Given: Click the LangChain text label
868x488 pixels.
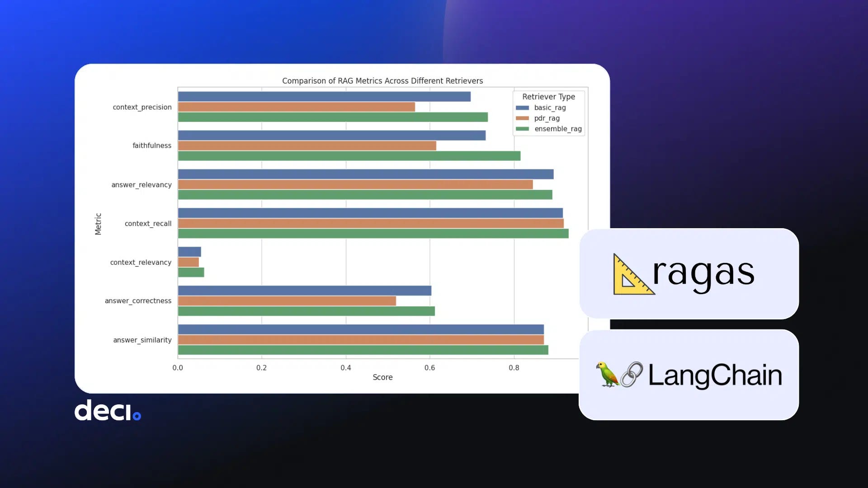Looking at the screenshot, I should [x=715, y=375].
